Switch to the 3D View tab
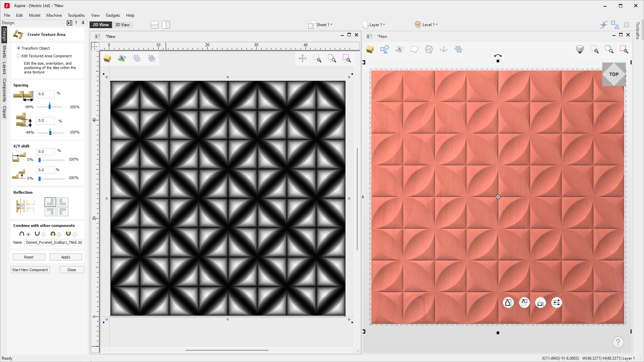644x362 pixels. (122, 25)
